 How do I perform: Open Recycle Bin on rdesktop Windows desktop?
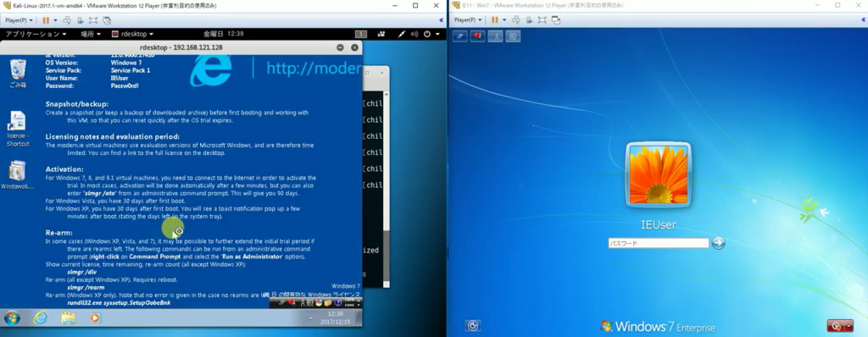(18, 74)
